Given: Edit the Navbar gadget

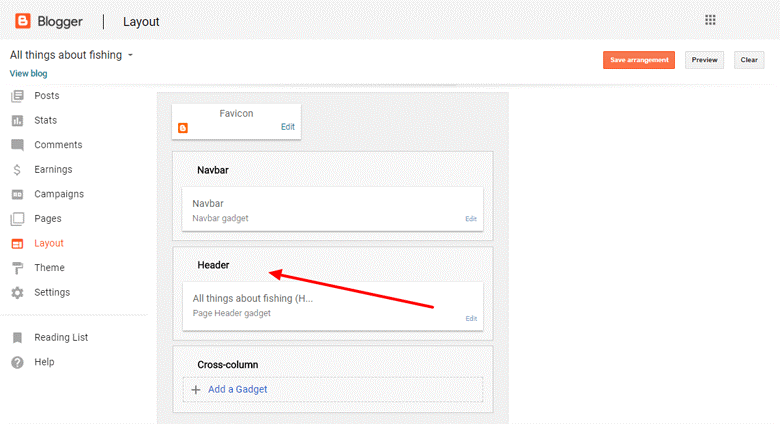Looking at the screenshot, I should 471,219.
